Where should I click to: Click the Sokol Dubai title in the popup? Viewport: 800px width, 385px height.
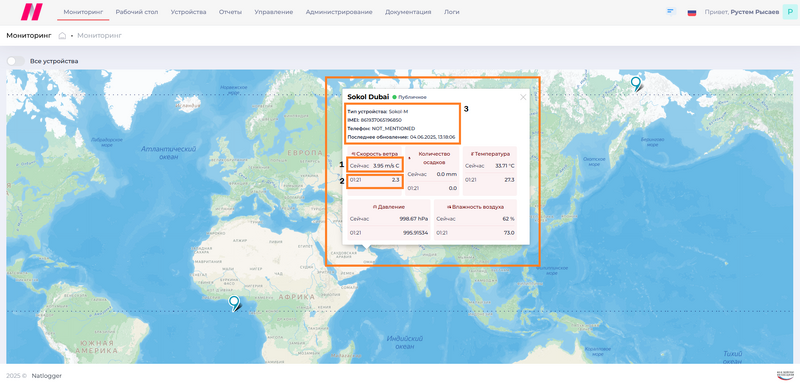coord(368,96)
